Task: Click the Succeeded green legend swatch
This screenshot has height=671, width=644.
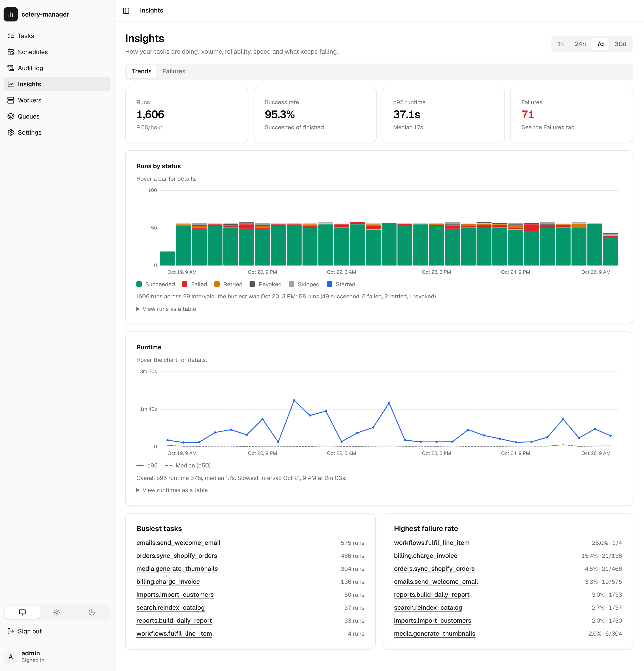Action: (139, 284)
